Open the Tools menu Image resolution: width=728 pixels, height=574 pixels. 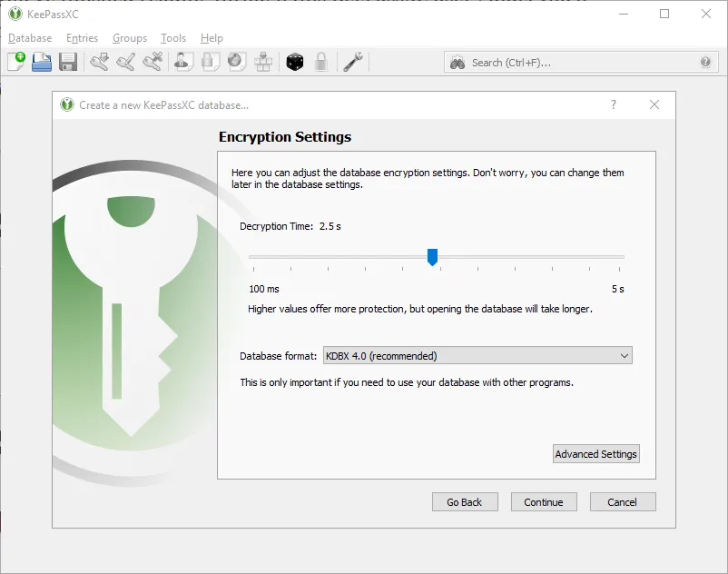click(173, 38)
